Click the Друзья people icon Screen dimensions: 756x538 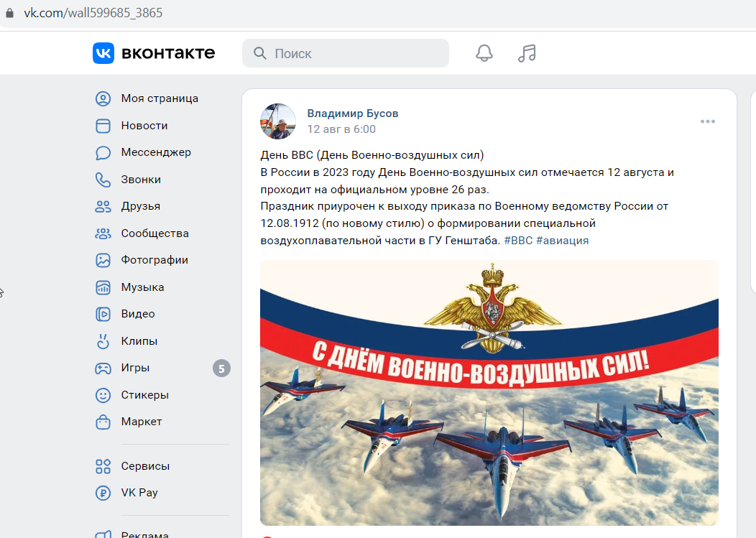point(103,206)
